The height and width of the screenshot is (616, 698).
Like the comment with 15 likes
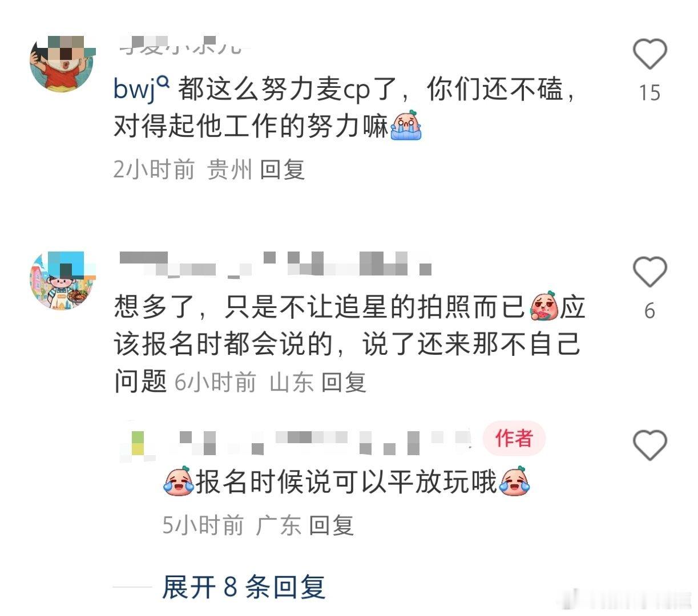pyautogui.click(x=650, y=54)
